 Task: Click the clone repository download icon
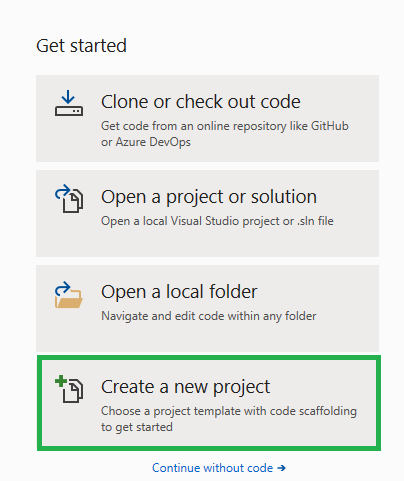pyautogui.click(x=69, y=103)
